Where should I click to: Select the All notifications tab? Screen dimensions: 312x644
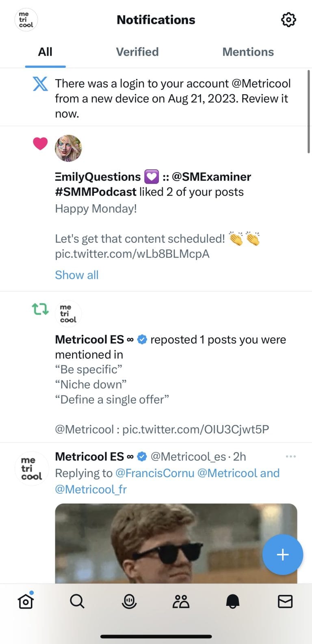pos(45,52)
